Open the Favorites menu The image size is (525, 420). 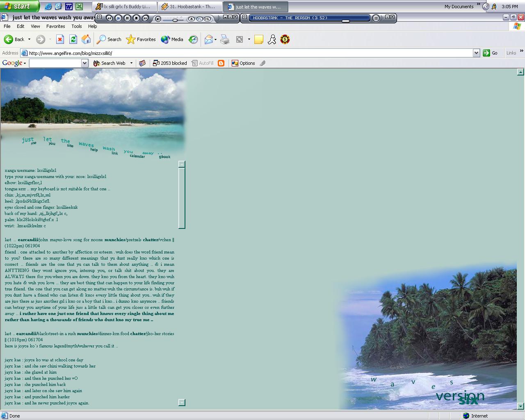pyautogui.click(x=55, y=26)
